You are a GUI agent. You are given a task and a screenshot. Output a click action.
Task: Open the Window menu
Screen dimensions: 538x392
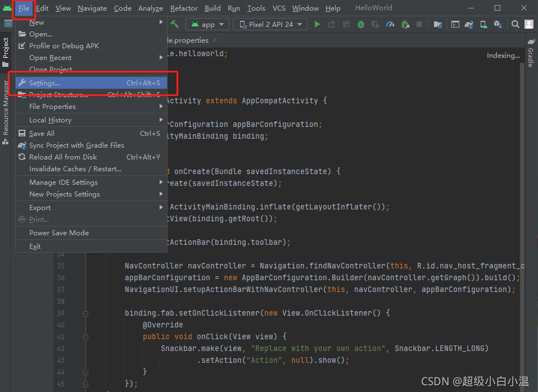pyautogui.click(x=305, y=8)
